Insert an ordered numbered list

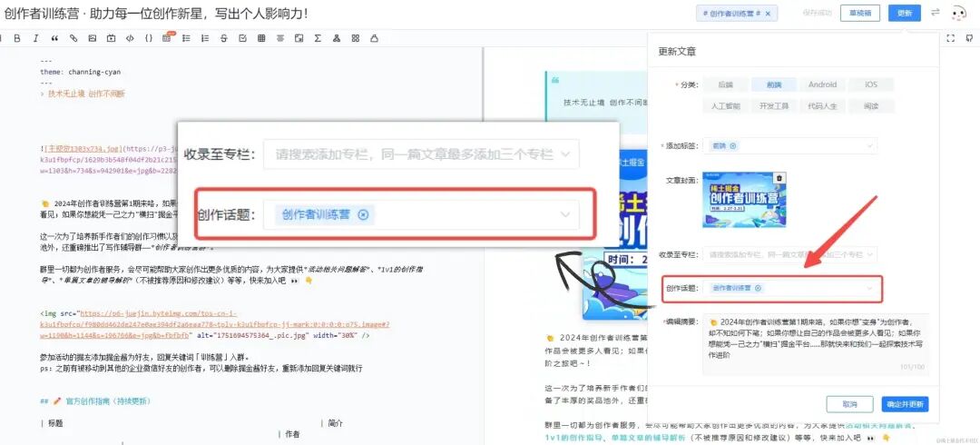pyautogui.click(x=205, y=39)
